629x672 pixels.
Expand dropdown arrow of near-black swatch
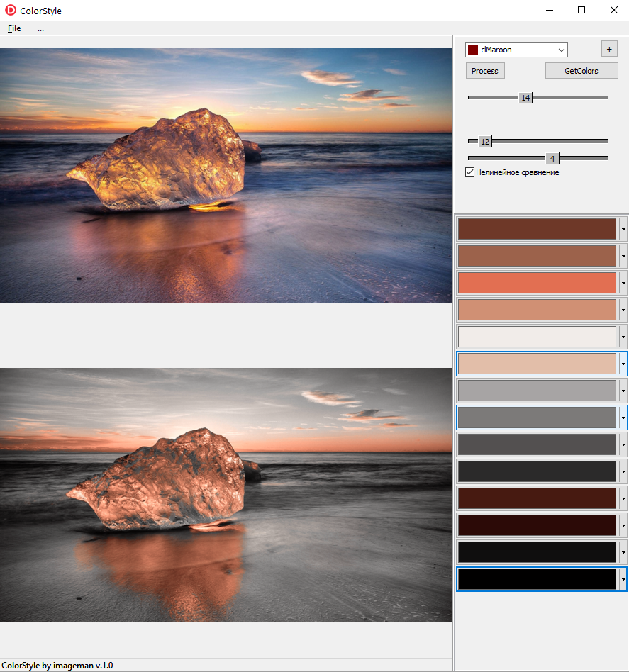623,552
